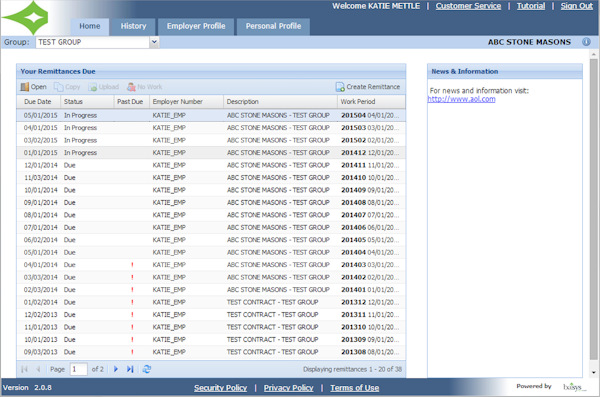Select the 01/01/2015 remittance row
The width and height of the screenshot is (600, 397).
[211, 152]
